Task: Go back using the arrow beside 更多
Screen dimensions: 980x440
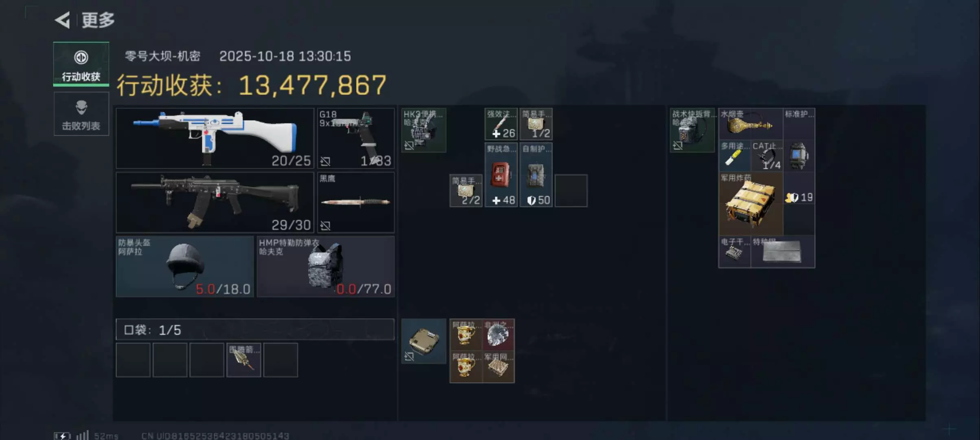Action: (62, 20)
